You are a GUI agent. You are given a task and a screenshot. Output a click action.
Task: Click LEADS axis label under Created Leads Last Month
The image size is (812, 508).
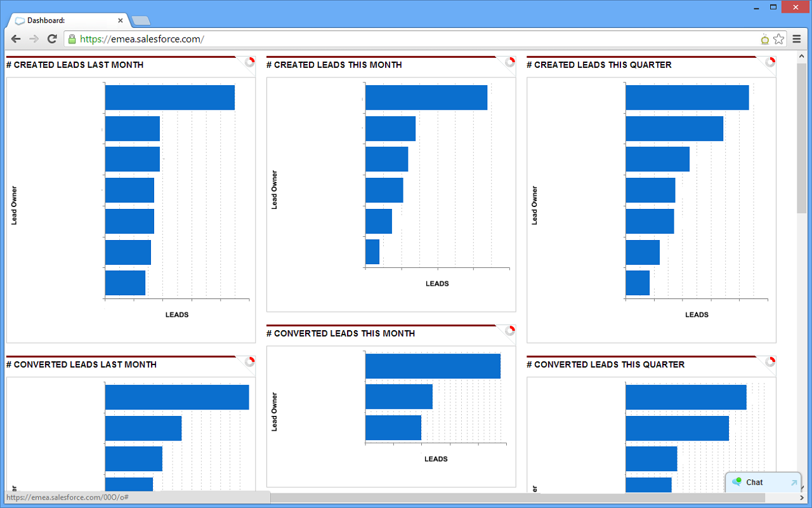[x=177, y=315]
